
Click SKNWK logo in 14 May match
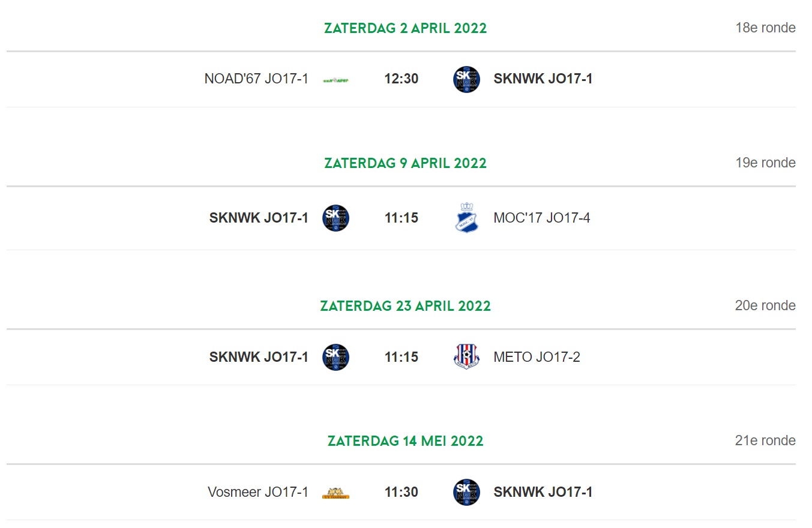click(x=466, y=493)
